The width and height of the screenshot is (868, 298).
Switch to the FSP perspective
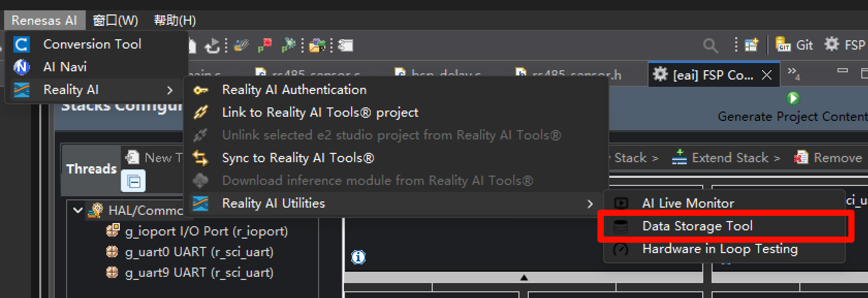(844, 45)
